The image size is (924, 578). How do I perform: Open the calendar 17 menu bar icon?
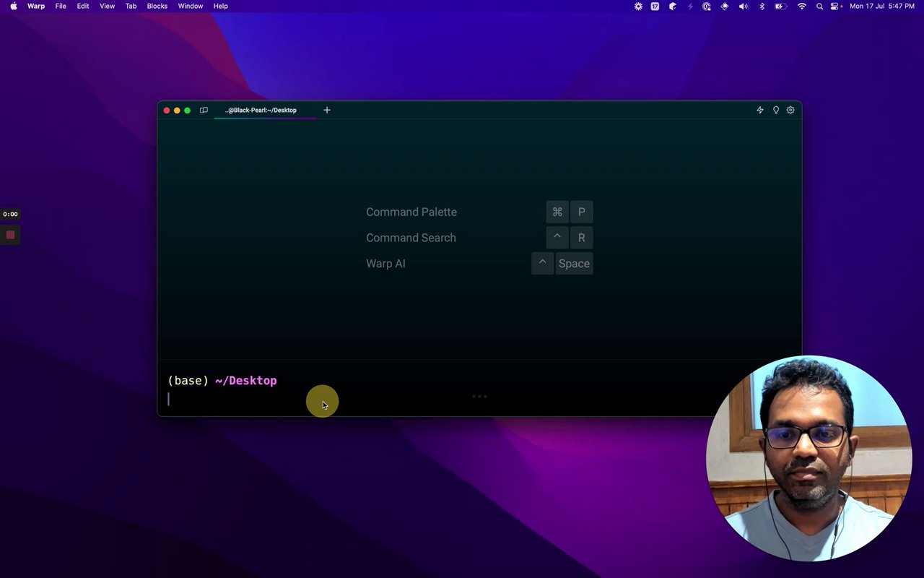tap(655, 6)
